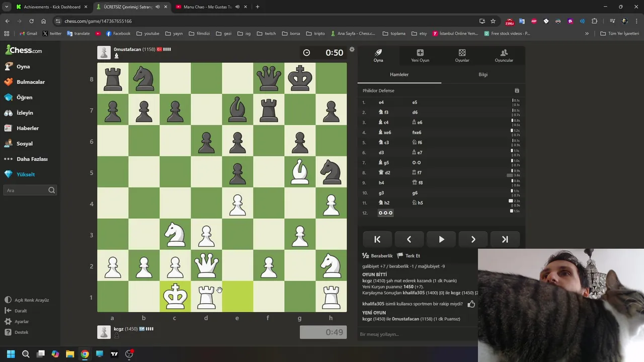Go forward one move
The height and width of the screenshot is (362, 644).
click(x=473, y=239)
